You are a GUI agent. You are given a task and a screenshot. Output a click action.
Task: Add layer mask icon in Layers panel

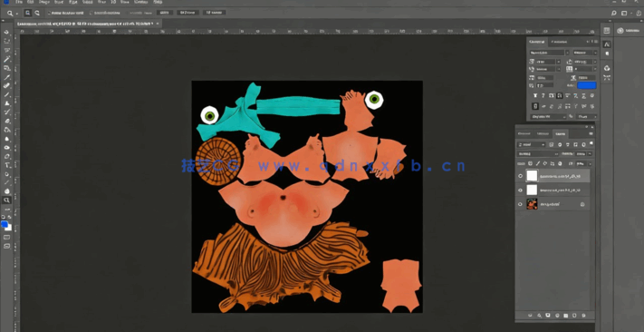547,316
